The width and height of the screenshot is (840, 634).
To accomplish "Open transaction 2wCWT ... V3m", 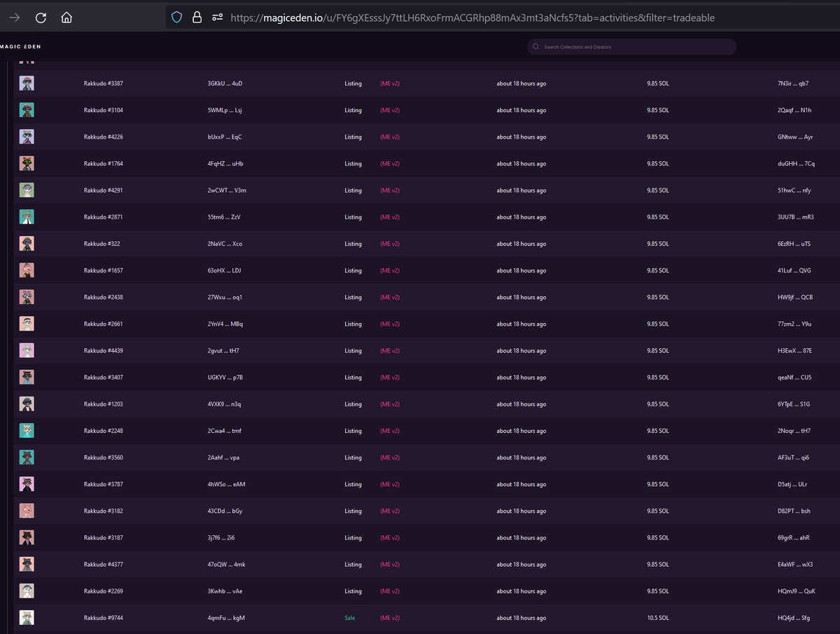I will click(x=227, y=190).
